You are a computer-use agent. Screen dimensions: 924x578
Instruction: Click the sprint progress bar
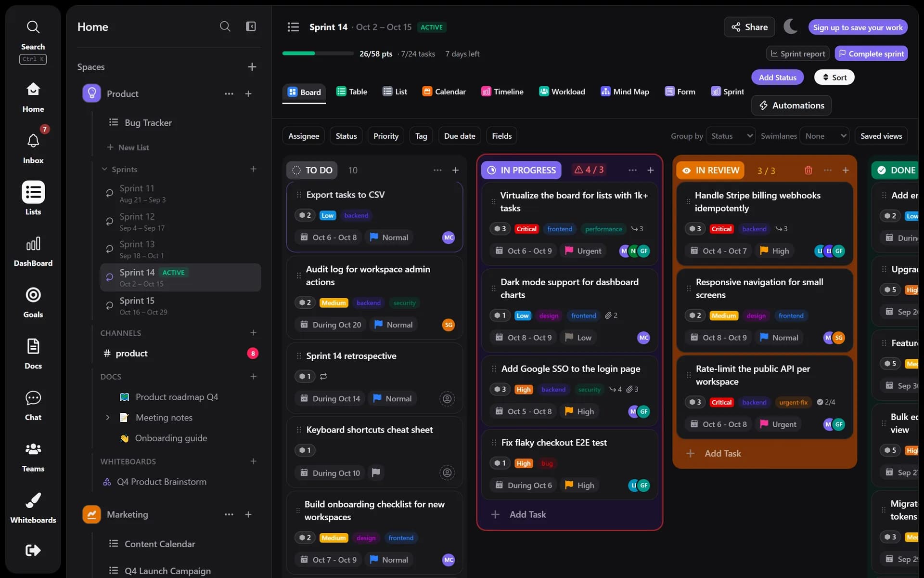click(318, 53)
